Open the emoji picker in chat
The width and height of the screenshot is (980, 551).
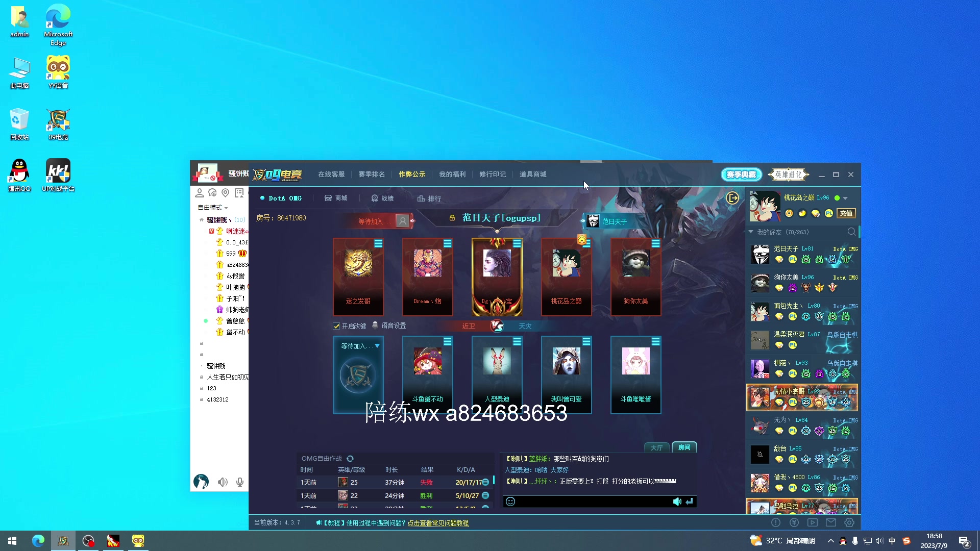click(510, 502)
